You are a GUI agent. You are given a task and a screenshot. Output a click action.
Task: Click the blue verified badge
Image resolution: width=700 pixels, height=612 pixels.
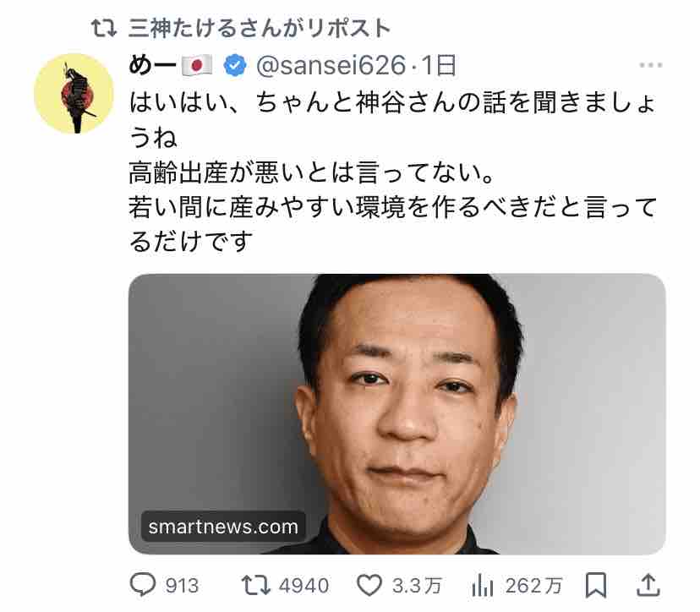(x=235, y=66)
